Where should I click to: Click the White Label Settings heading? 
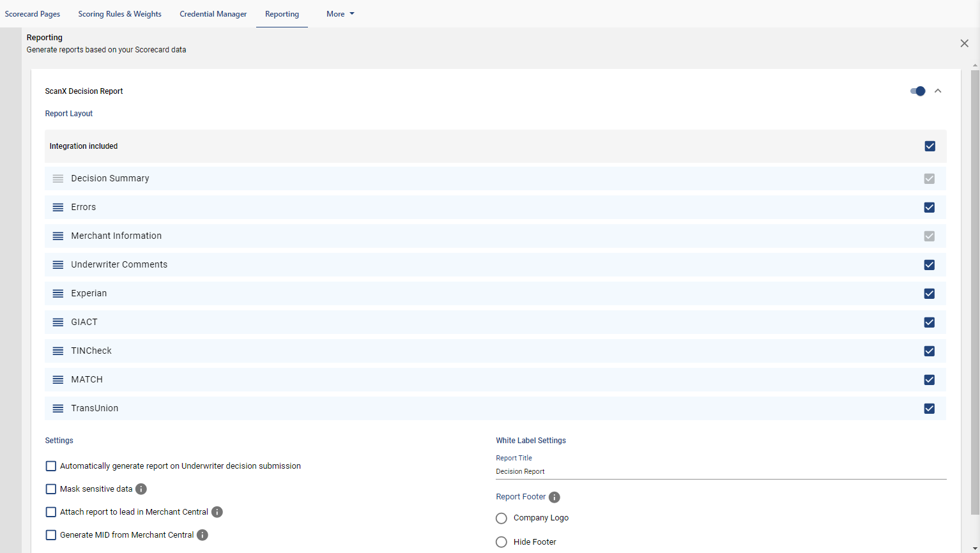point(531,441)
